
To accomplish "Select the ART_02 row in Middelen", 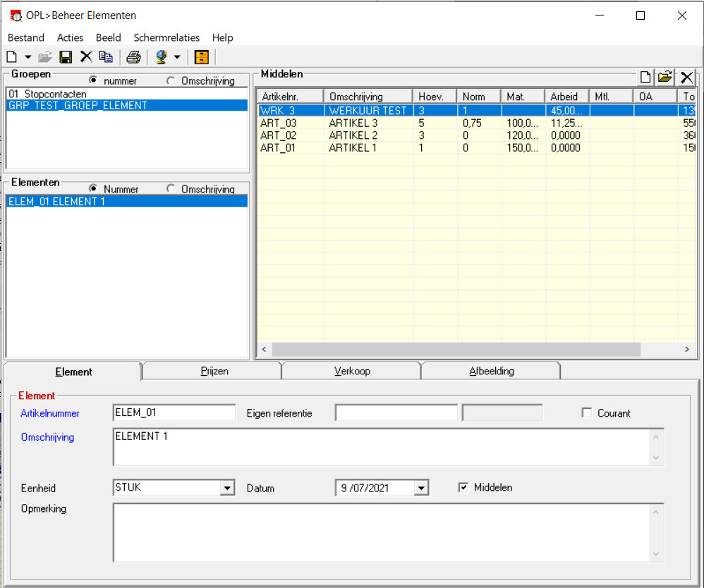I will (476, 135).
